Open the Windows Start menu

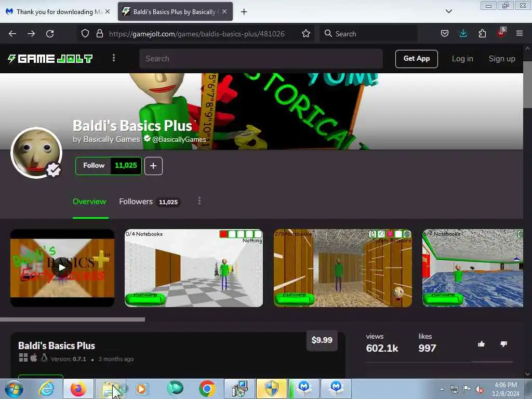(14, 389)
